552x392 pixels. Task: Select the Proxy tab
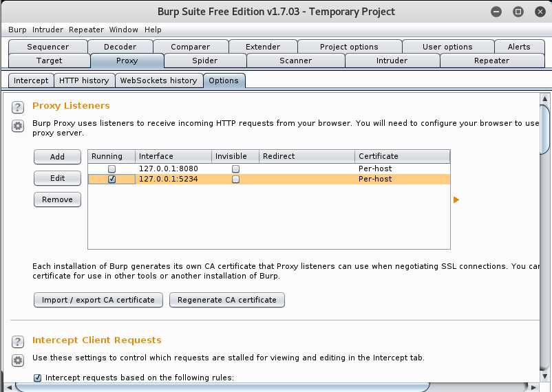click(127, 61)
